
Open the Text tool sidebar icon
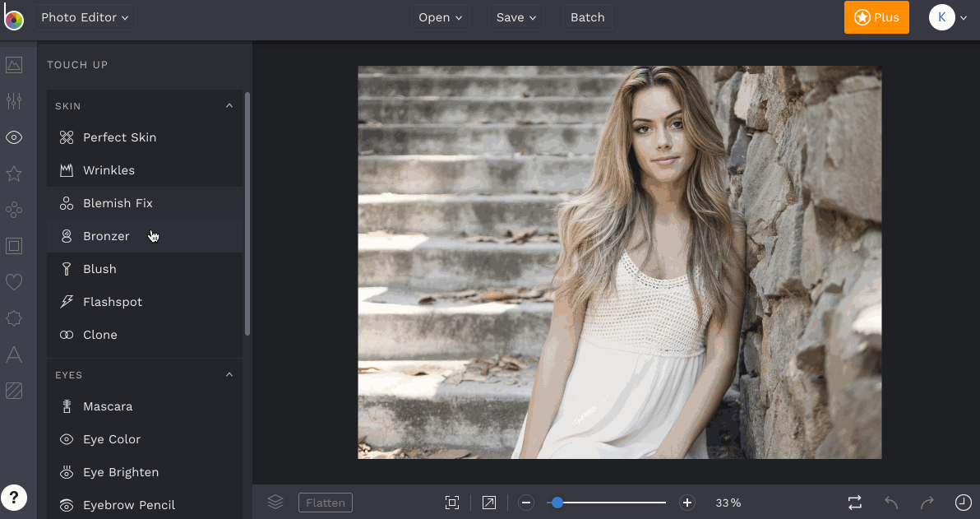(x=14, y=354)
